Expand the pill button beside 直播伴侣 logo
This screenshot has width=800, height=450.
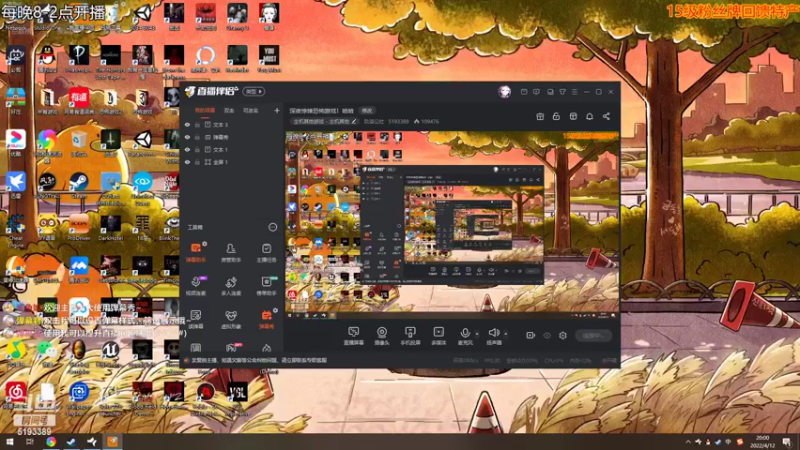[x=254, y=91]
